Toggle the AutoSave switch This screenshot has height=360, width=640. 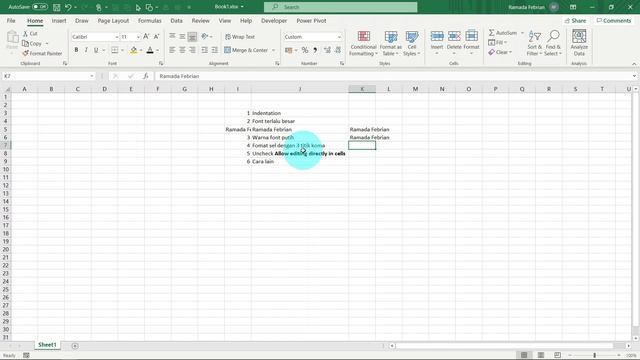click(40, 7)
